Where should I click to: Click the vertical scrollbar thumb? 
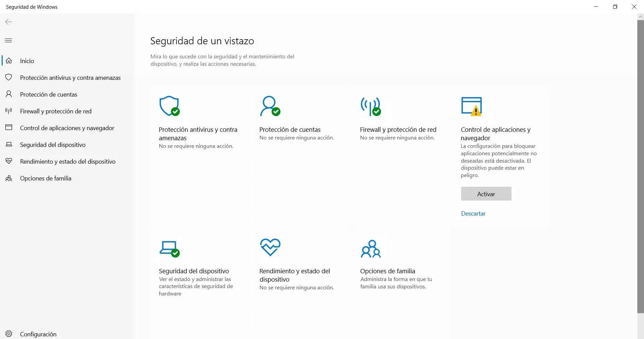(x=640, y=167)
